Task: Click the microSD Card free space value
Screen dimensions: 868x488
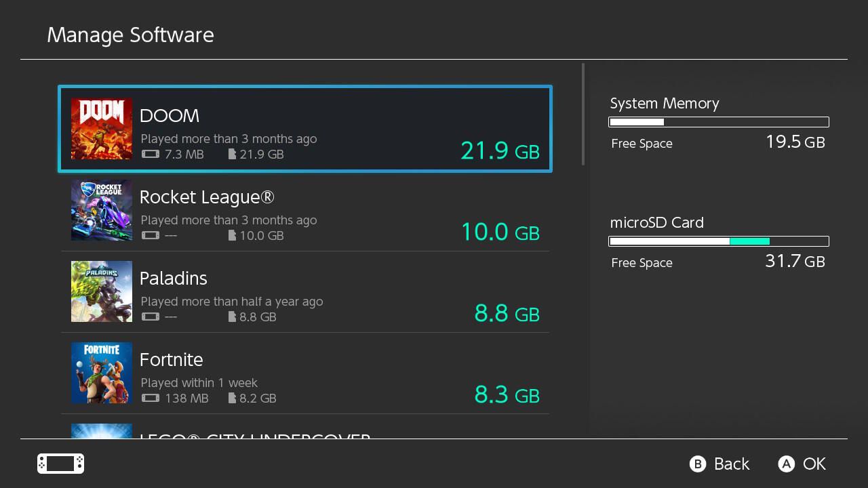Action: [x=795, y=261]
